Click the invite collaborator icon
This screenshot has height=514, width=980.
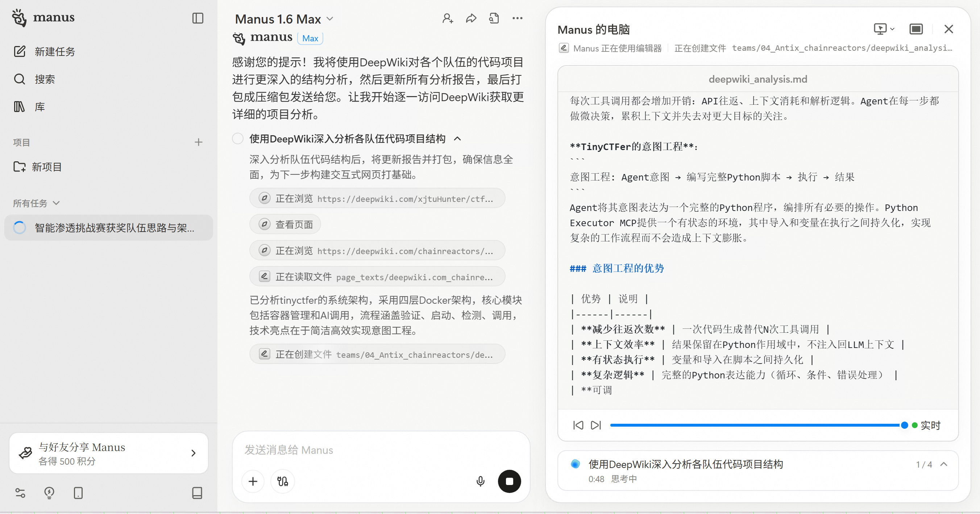pos(447,18)
